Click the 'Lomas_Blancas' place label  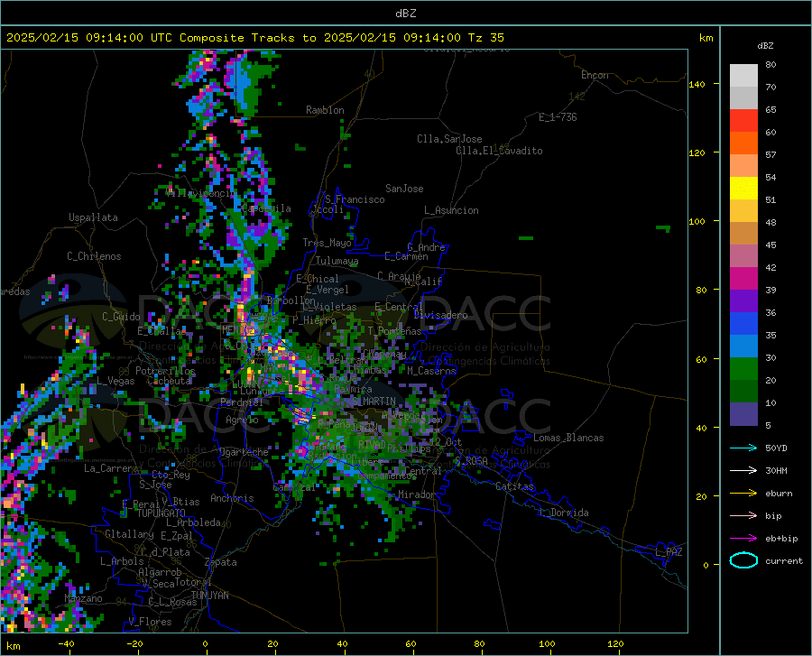point(568,438)
